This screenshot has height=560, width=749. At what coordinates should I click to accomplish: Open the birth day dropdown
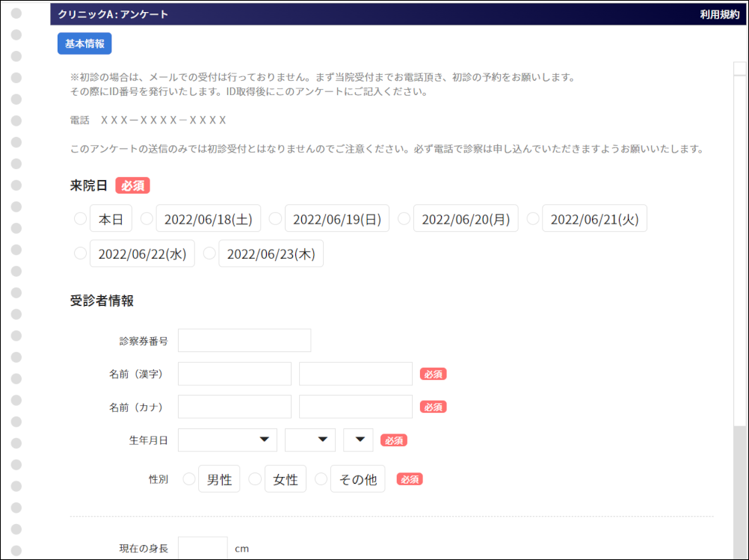(x=357, y=440)
